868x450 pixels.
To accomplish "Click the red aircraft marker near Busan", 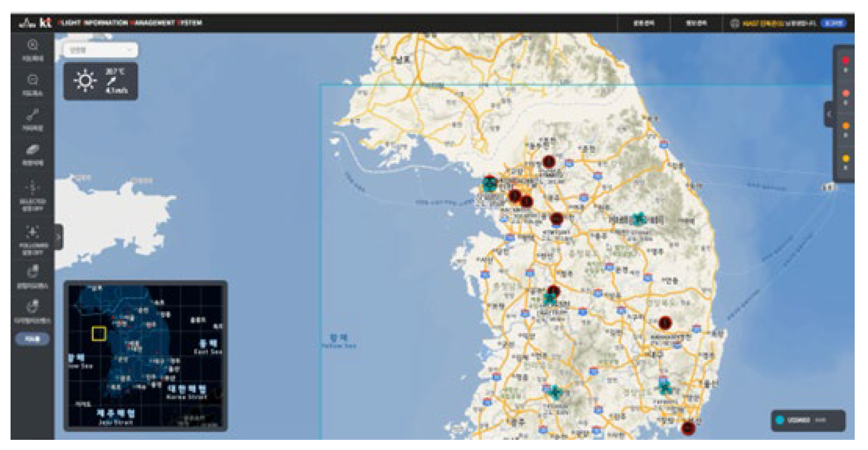I will (688, 428).
